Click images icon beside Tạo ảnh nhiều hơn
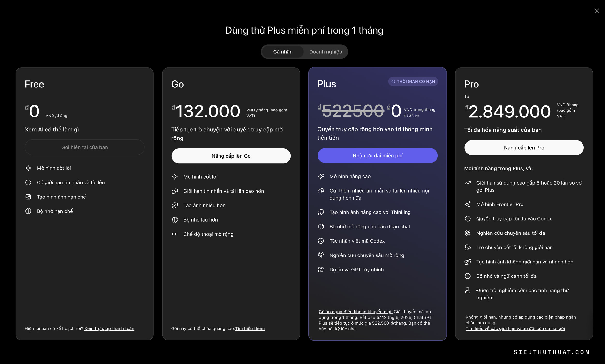This screenshot has height=364, width=605. click(x=174, y=205)
